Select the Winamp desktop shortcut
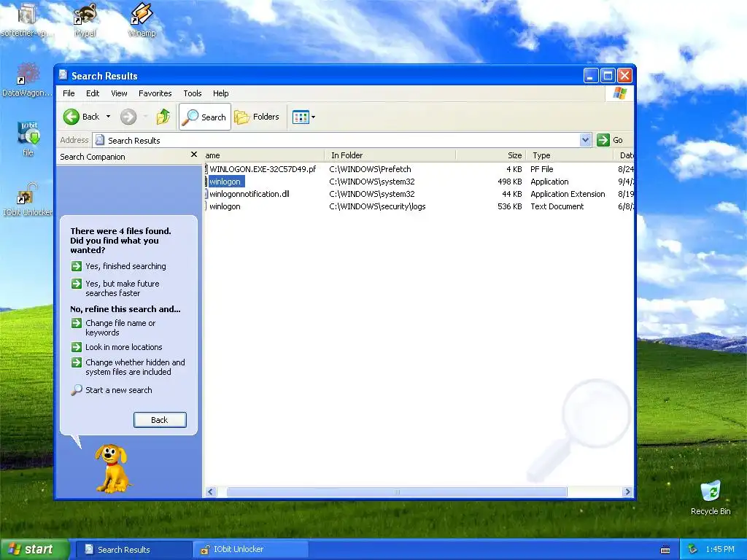Screen dimensions: 747x560 pos(142,20)
